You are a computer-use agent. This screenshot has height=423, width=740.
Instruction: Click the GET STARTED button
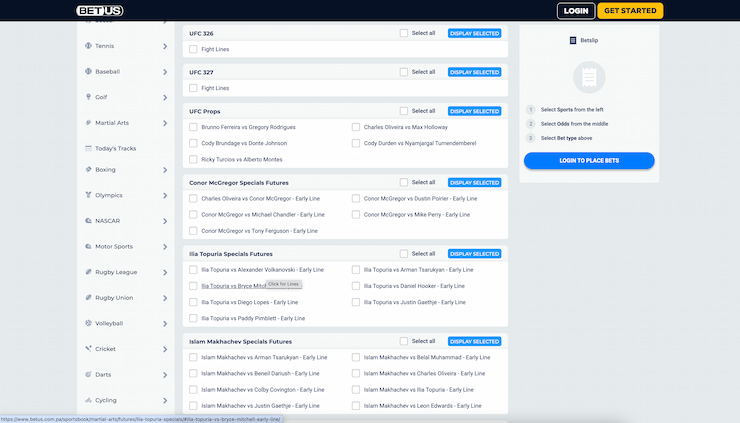(x=630, y=11)
